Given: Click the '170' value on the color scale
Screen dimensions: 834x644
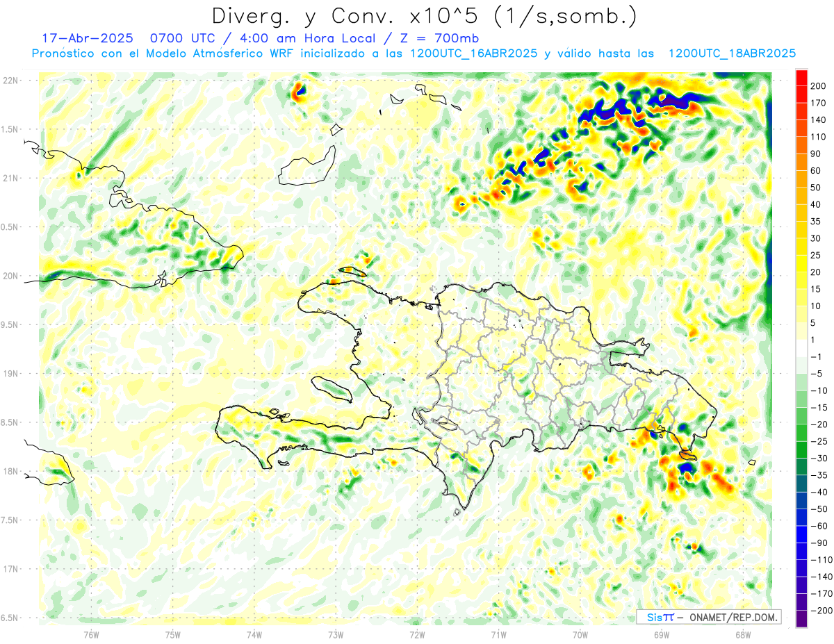Looking at the screenshot, I should point(819,104).
